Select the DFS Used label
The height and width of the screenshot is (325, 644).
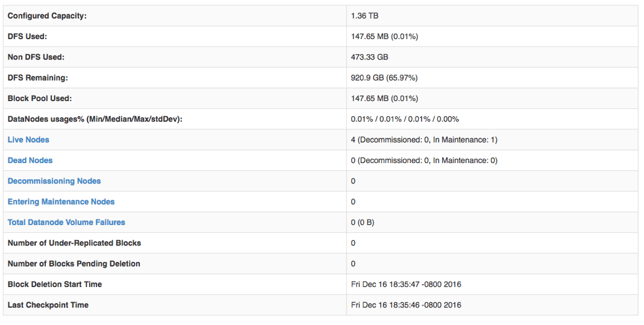[27, 36]
